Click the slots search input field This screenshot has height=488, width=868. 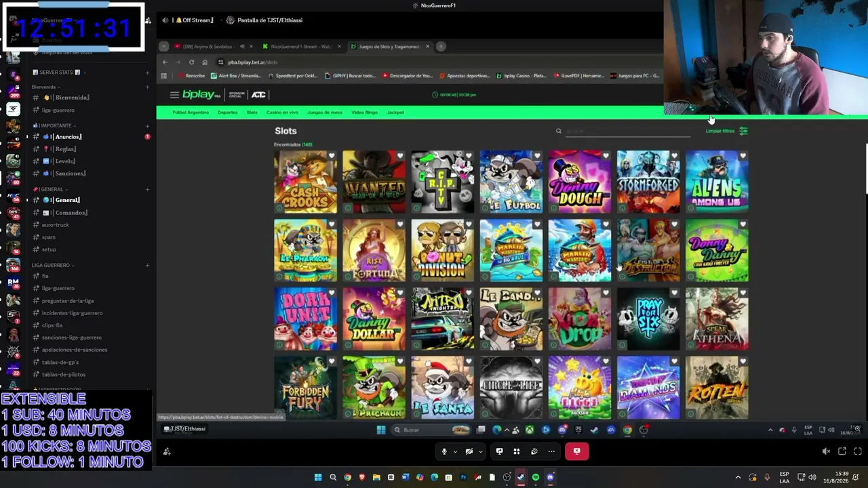pos(627,131)
